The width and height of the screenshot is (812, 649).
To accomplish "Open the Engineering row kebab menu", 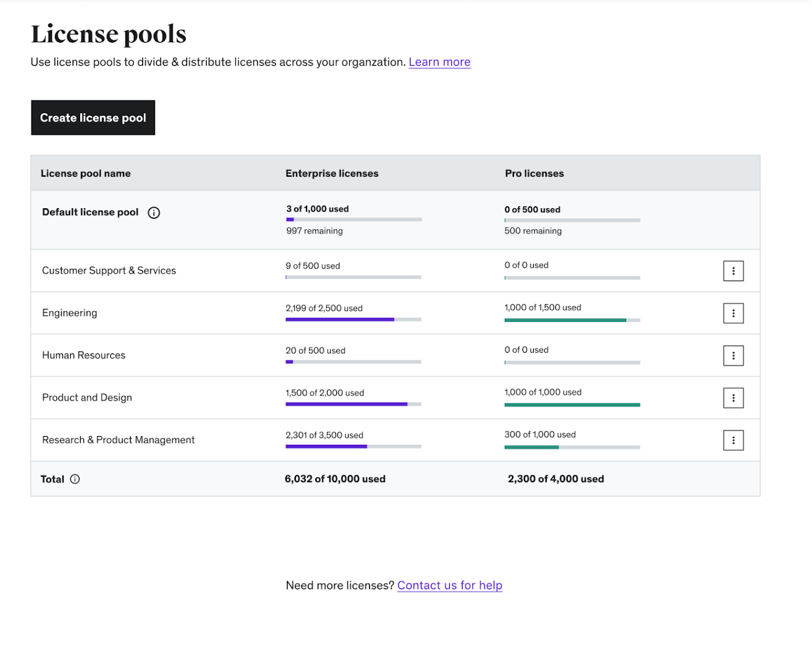I will [733, 313].
